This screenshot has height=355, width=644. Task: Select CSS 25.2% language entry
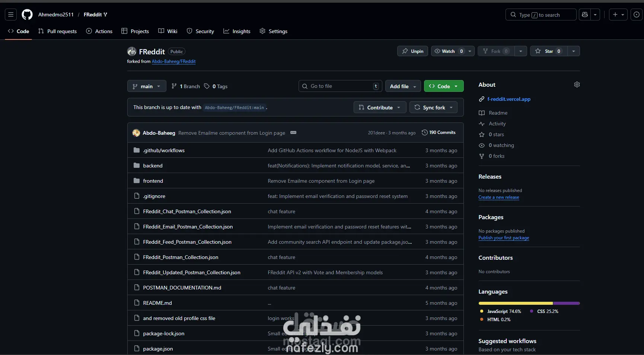tap(544, 311)
